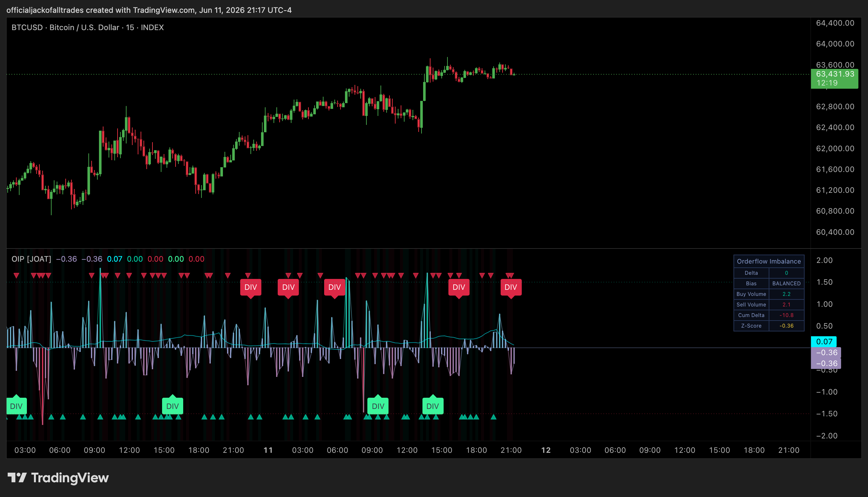868x497 pixels.
Task: Click the Delta label in the table
Action: pos(751,273)
